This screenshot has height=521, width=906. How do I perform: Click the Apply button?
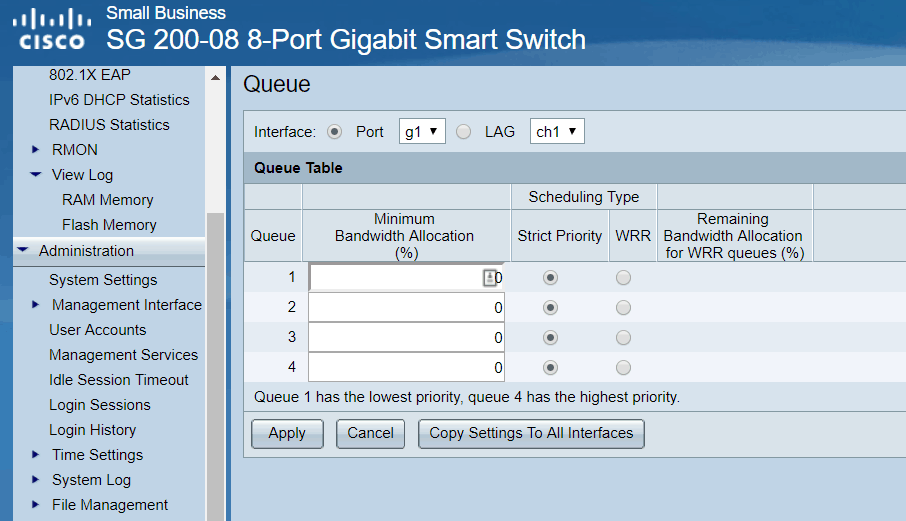point(287,434)
